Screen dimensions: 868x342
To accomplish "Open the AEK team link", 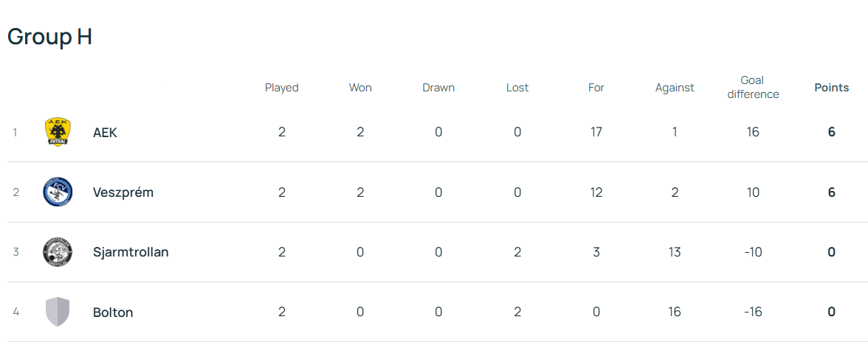I will point(105,133).
